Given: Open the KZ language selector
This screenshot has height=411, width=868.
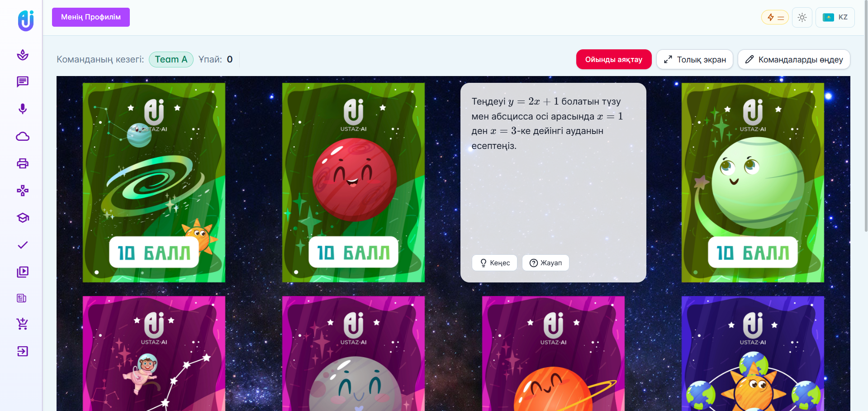Looking at the screenshot, I should pyautogui.click(x=835, y=18).
